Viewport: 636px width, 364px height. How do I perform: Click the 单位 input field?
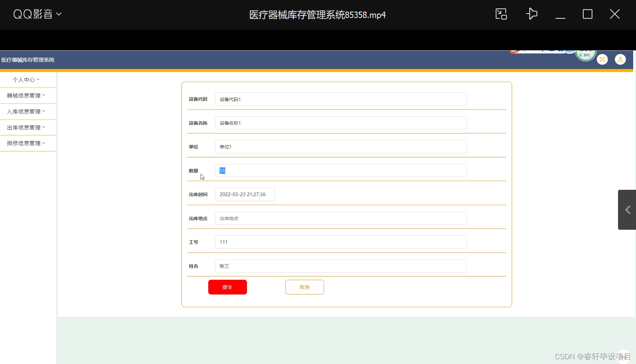(x=341, y=147)
